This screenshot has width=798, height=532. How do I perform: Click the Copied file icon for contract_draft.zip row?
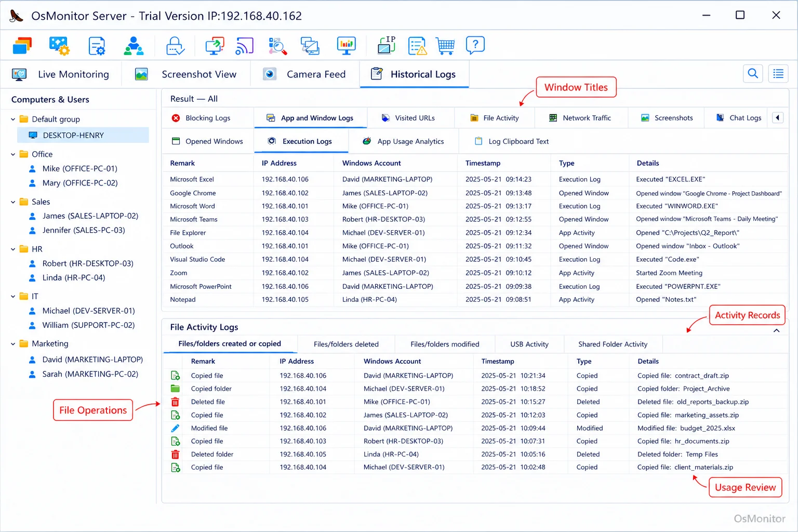click(x=176, y=376)
